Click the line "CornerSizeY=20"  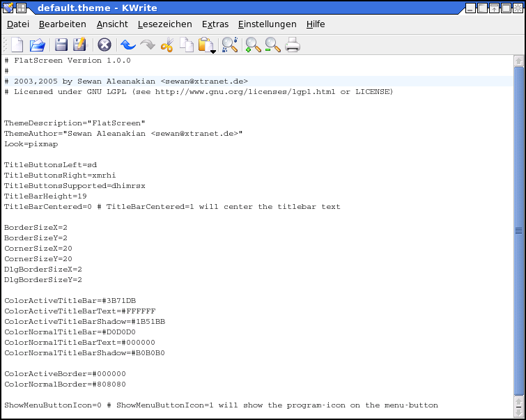[x=38, y=258]
